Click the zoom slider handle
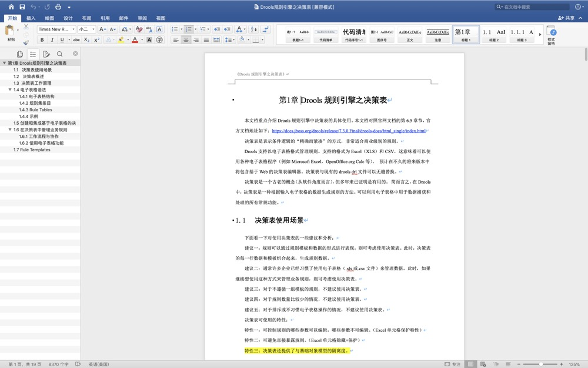 tap(541, 364)
